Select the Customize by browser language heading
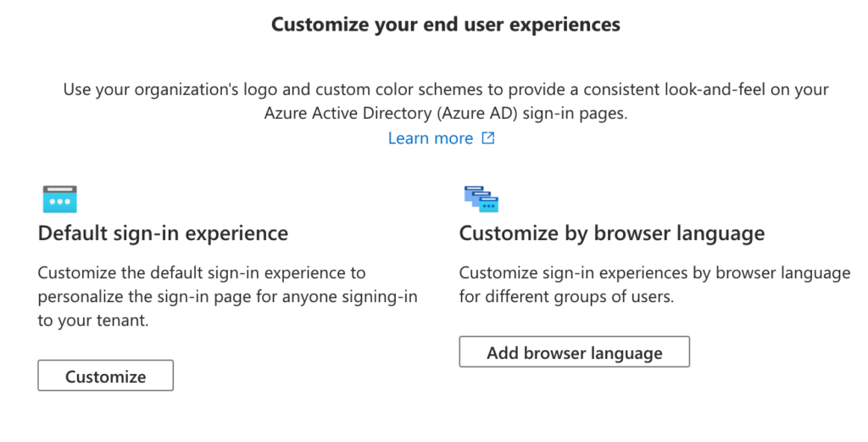 (x=612, y=233)
